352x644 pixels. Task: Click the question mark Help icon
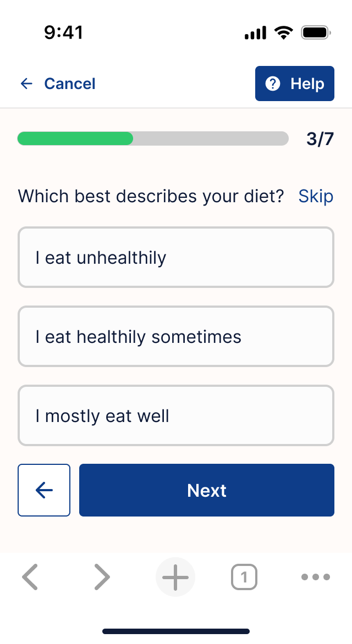[273, 84]
